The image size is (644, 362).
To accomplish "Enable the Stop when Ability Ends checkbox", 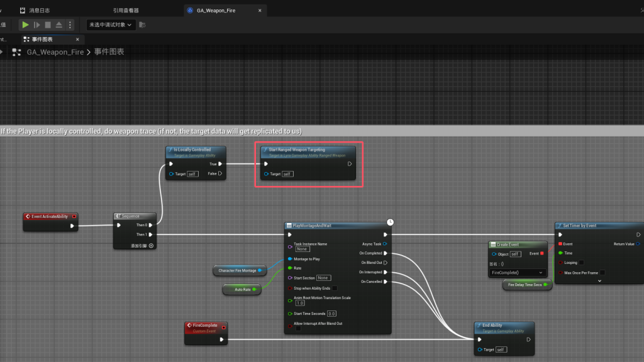I will point(335,288).
